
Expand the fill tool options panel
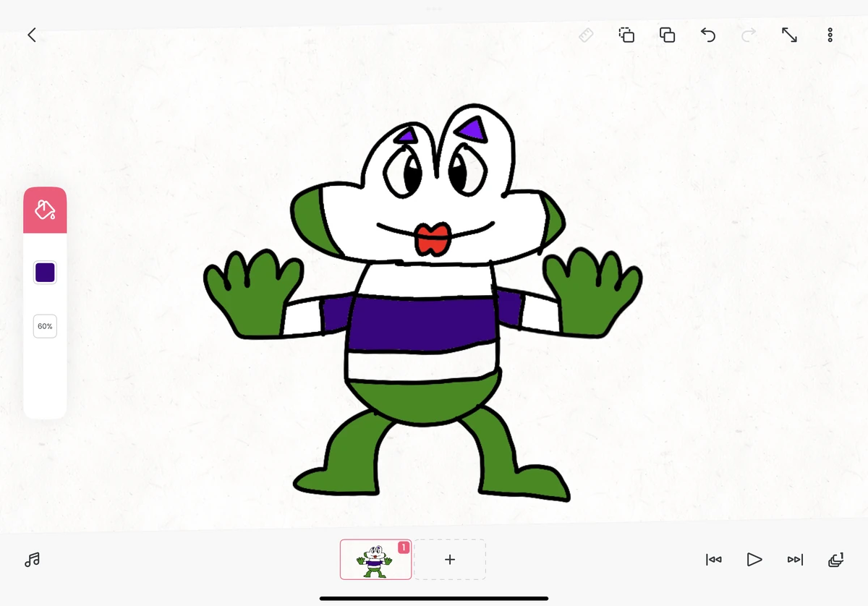[45, 209]
